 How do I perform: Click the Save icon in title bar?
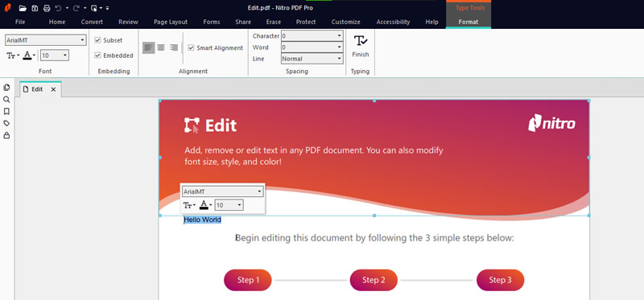(x=35, y=8)
